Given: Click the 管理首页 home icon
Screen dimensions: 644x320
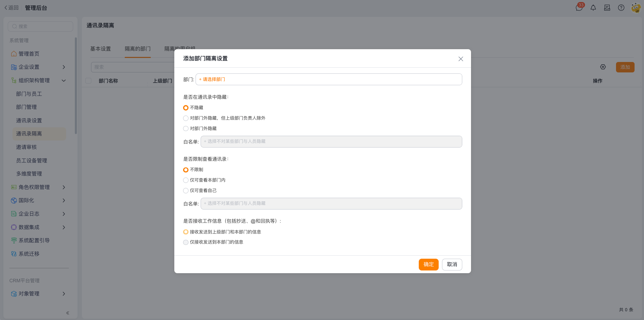Looking at the screenshot, I should 14,54.
